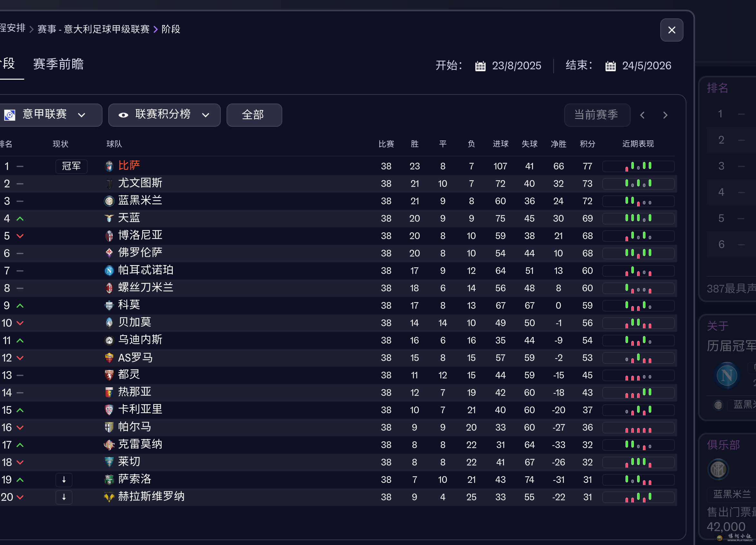The height and width of the screenshot is (545, 756).
Task: Click the Pisa club badge icon
Action: (x=109, y=166)
